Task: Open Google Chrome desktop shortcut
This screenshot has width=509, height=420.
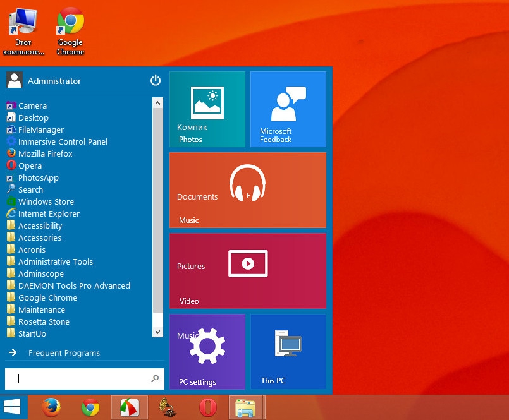Action: pyautogui.click(x=70, y=31)
